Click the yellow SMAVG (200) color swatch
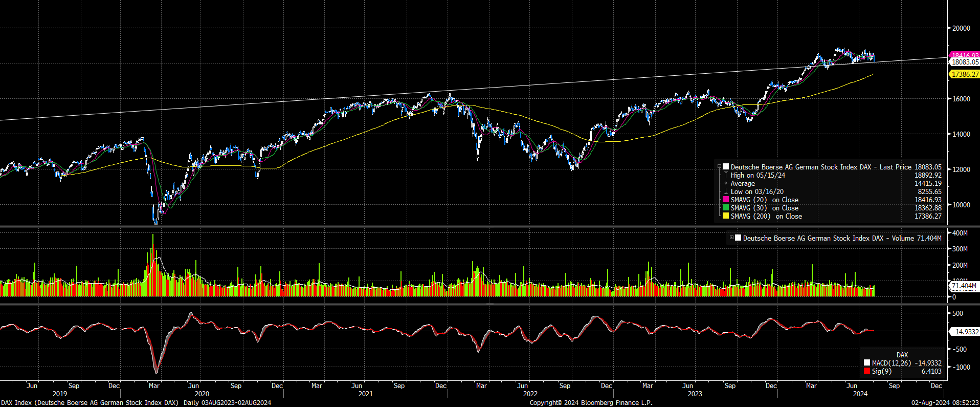 725,216
